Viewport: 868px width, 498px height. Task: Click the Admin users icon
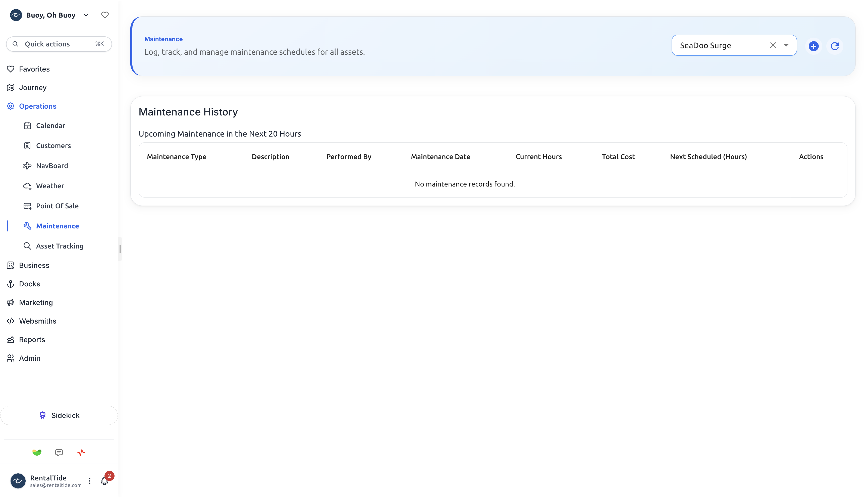click(x=11, y=358)
